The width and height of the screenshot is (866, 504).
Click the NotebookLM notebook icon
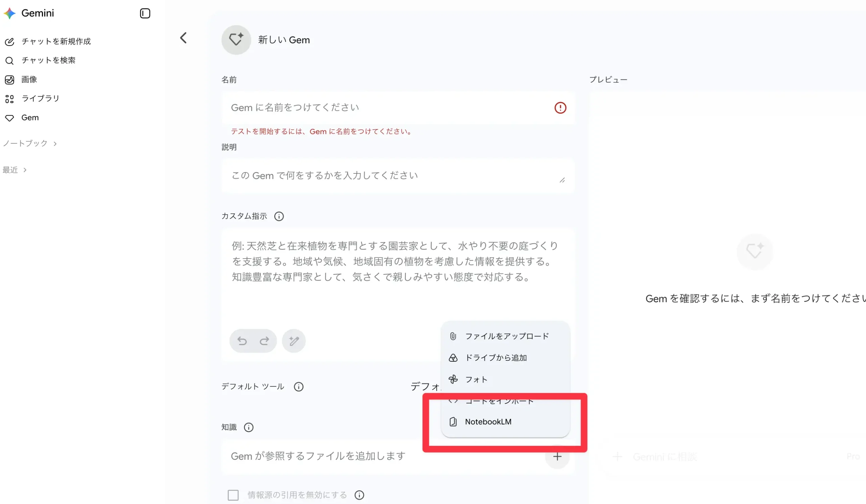pyautogui.click(x=453, y=422)
